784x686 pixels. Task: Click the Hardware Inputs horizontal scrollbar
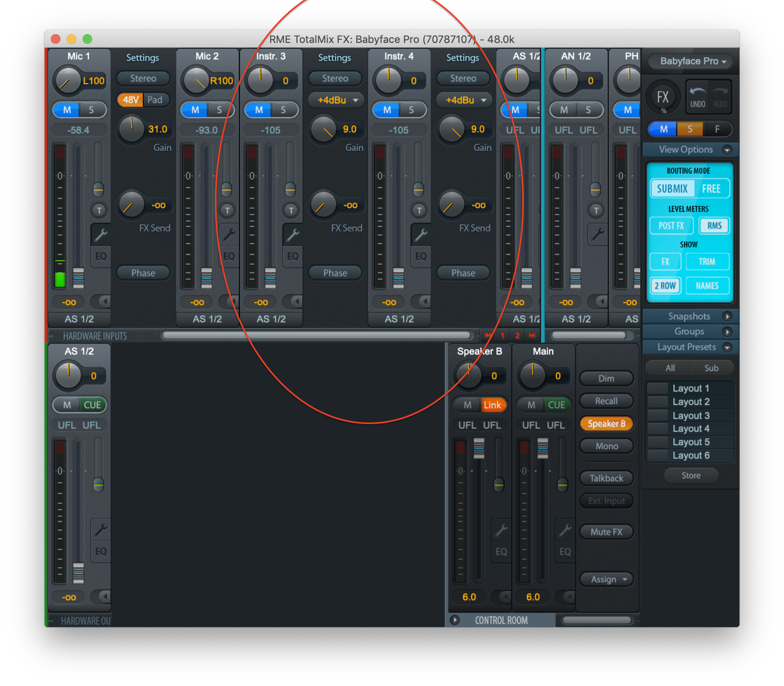click(x=317, y=335)
